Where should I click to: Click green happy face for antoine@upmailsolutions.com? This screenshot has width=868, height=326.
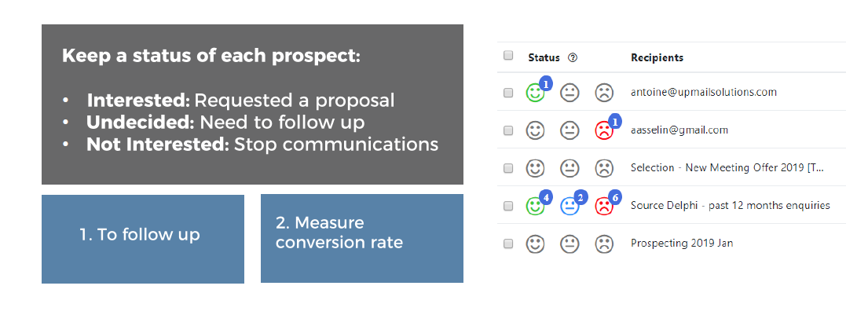[535, 93]
